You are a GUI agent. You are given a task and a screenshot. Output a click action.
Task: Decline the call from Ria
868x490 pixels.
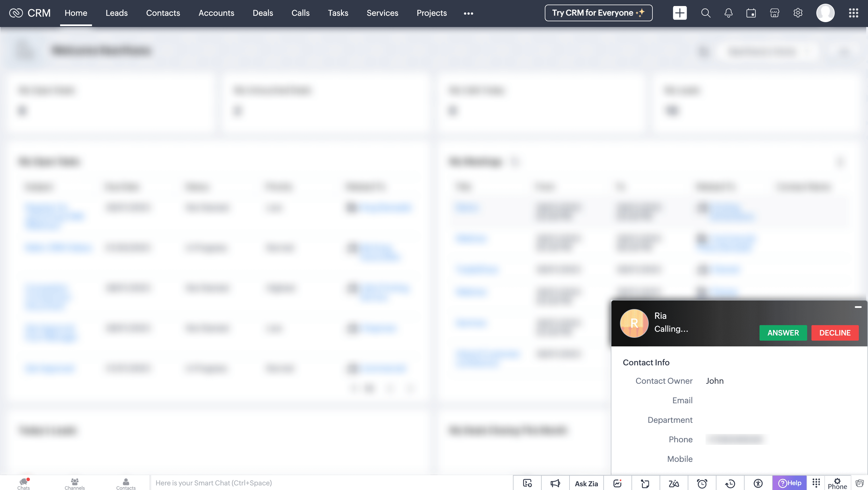pyautogui.click(x=834, y=333)
